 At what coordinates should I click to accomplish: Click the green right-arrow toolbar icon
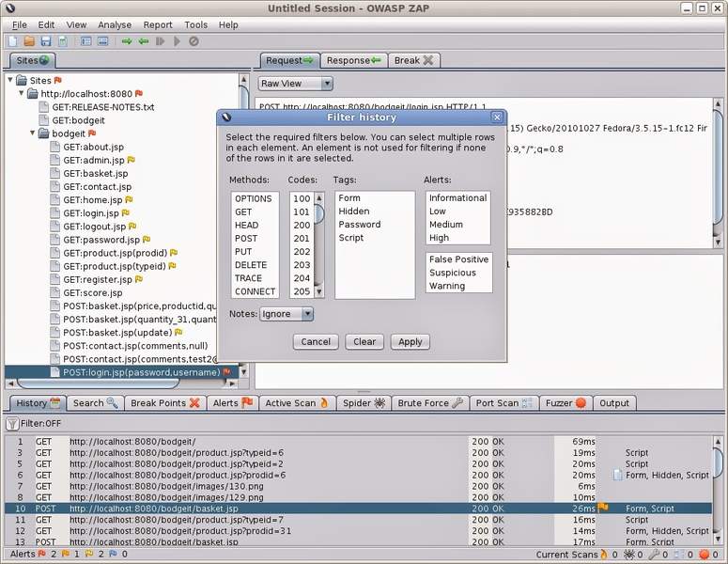pyautogui.click(x=127, y=41)
